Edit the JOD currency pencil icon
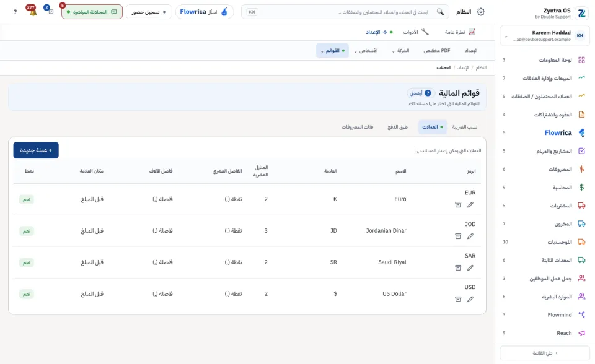595x364 pixels. coord(470,236)
